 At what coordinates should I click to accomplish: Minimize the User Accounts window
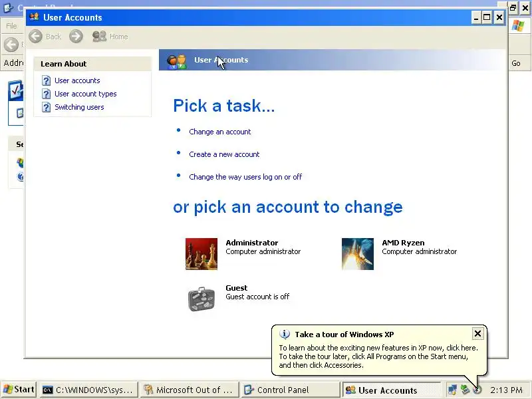point(476,17)
